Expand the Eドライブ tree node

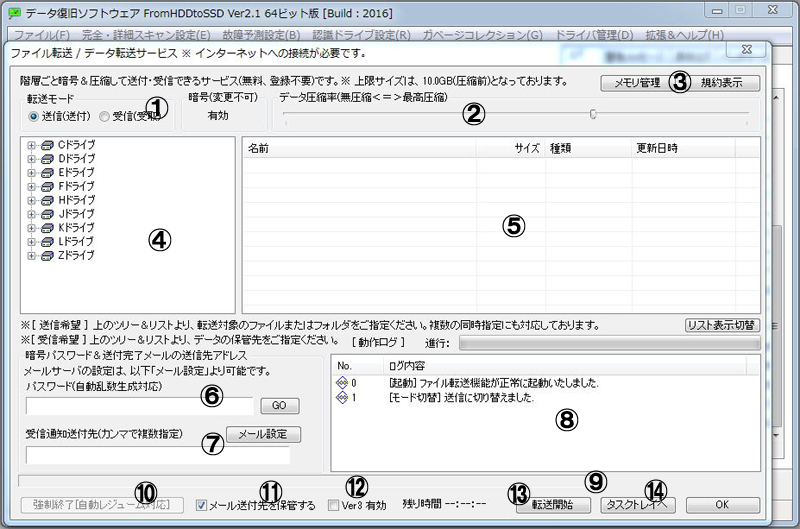(x=32, y=173)
